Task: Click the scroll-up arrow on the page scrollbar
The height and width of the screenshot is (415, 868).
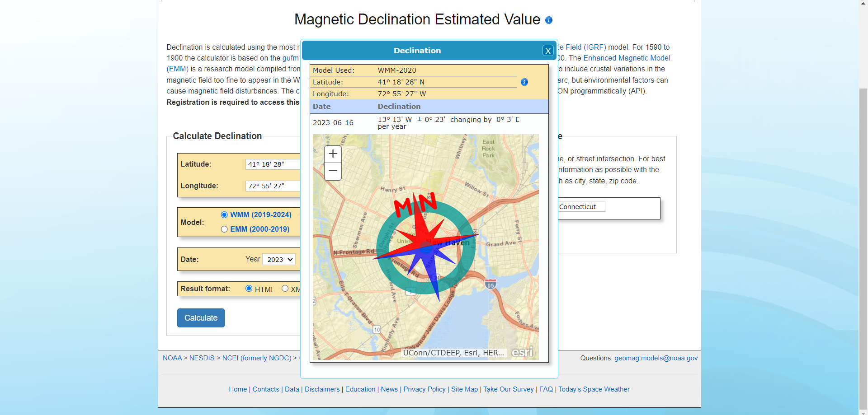Action: (863, 5)
